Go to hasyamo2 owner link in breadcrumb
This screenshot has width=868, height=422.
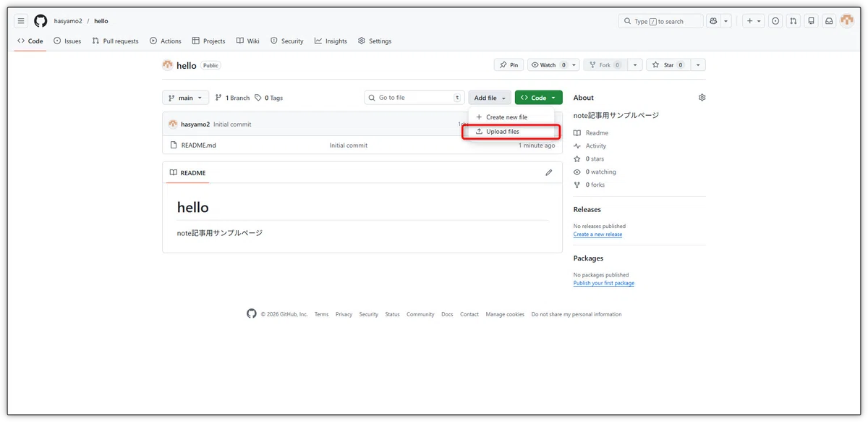pyautogui.click(x=68, y=21)
